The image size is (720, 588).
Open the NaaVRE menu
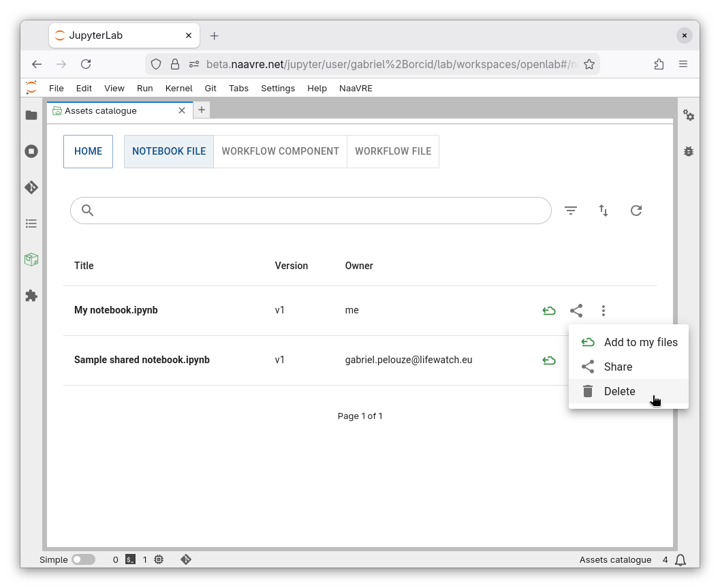coord(356,88)
